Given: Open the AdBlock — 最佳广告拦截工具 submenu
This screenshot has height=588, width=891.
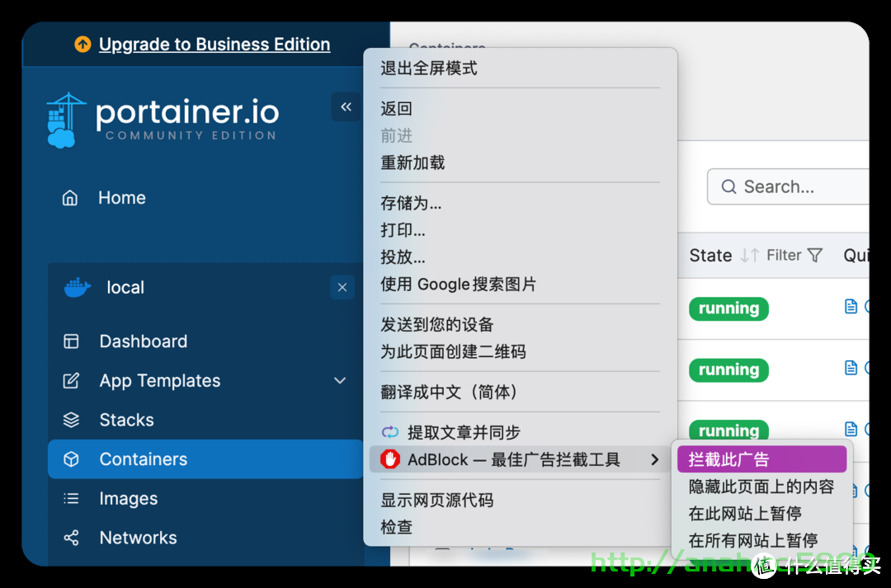Looking at the screenshot, I should pyautogui.click(x=520, y=459).
